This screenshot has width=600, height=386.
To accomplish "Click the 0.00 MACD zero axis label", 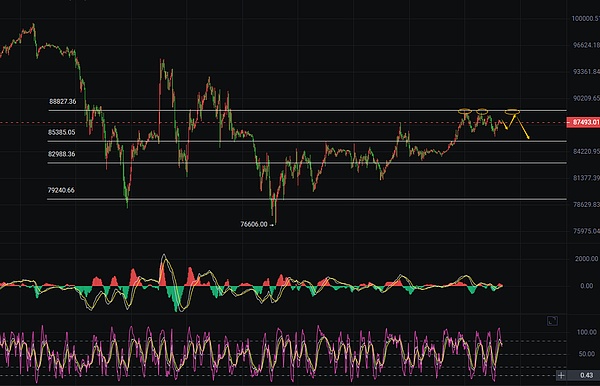I will 587,286.
